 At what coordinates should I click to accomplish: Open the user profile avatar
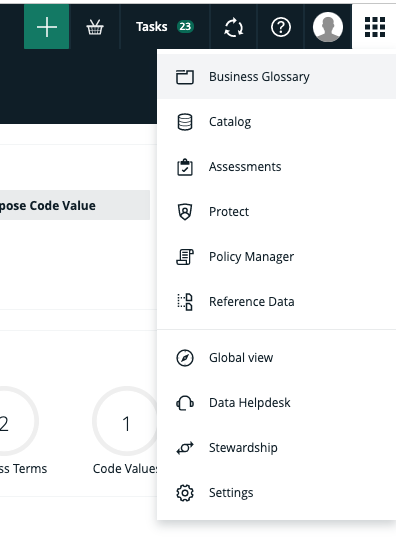point(328,27)
